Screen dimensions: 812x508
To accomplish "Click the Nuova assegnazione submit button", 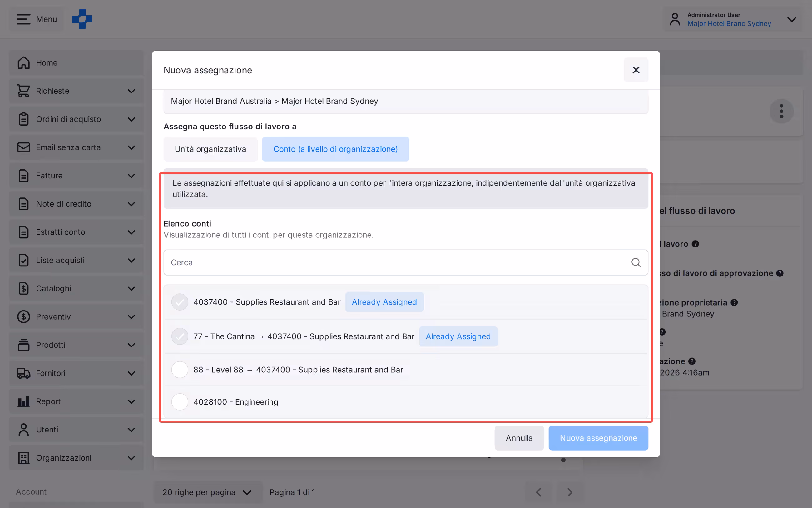I will pyautogui.click(x=598, y=438).
